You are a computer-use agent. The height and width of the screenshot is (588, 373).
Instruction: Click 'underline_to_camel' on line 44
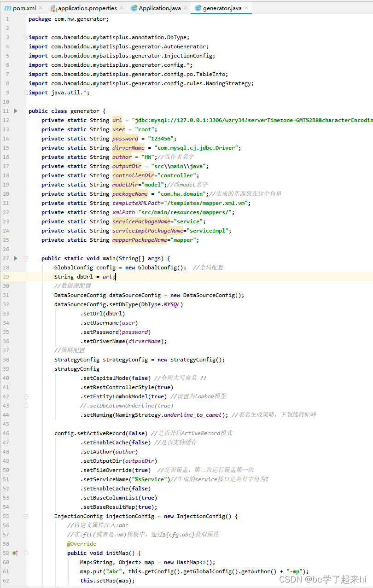click(x=193, y=415)
